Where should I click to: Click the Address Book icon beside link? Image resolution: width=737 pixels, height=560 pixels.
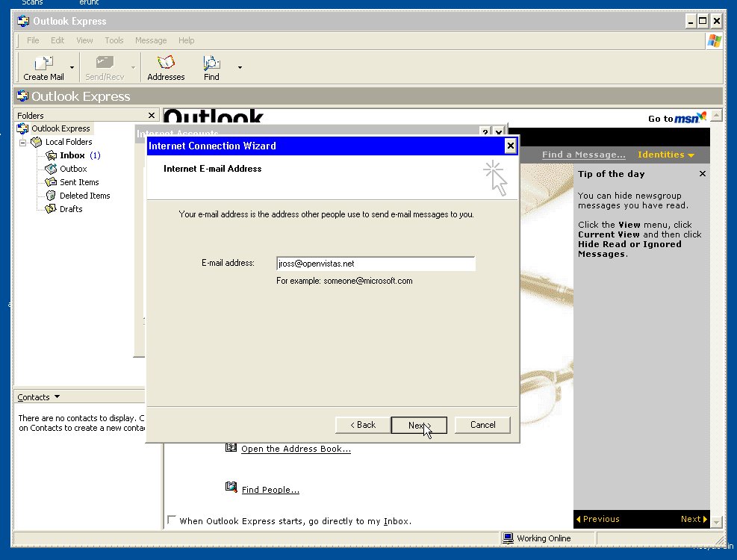231,447
